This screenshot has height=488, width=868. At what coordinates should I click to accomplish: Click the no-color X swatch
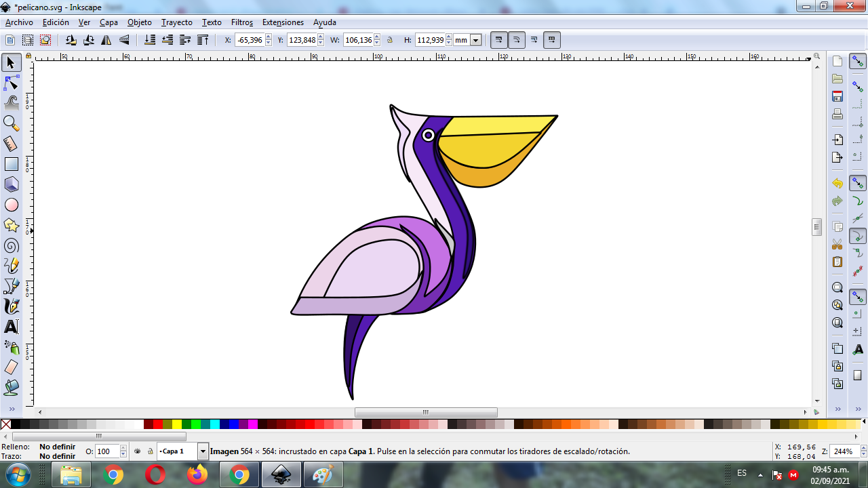[6, 424]
